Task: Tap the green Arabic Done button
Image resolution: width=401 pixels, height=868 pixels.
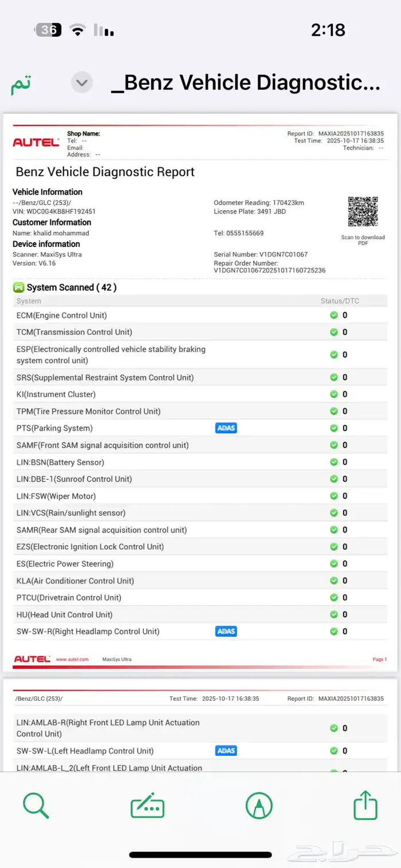Action: pyautogui.click(x=21, y=84)
